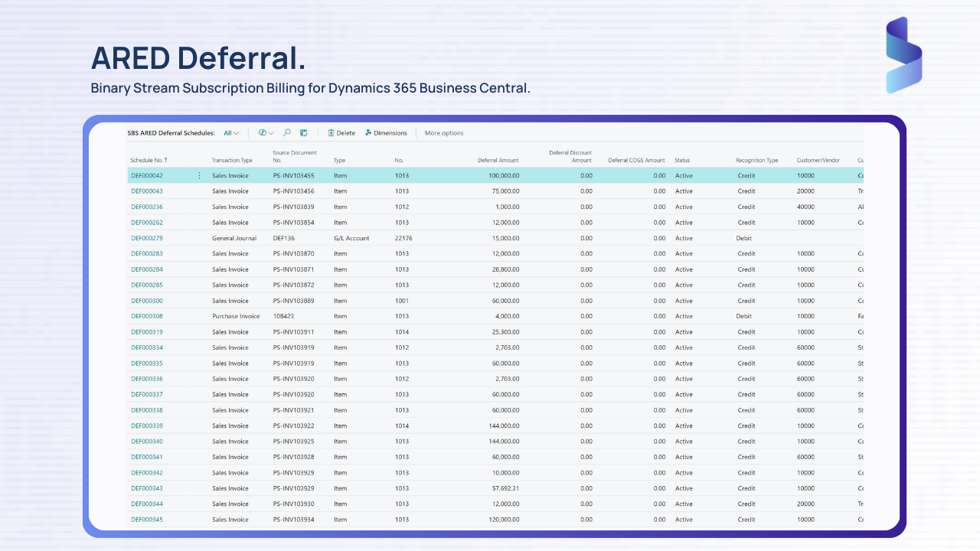Open schedule DEF000341 link
The width and height of the screenshot is (980, 551).
click(147, 457)
